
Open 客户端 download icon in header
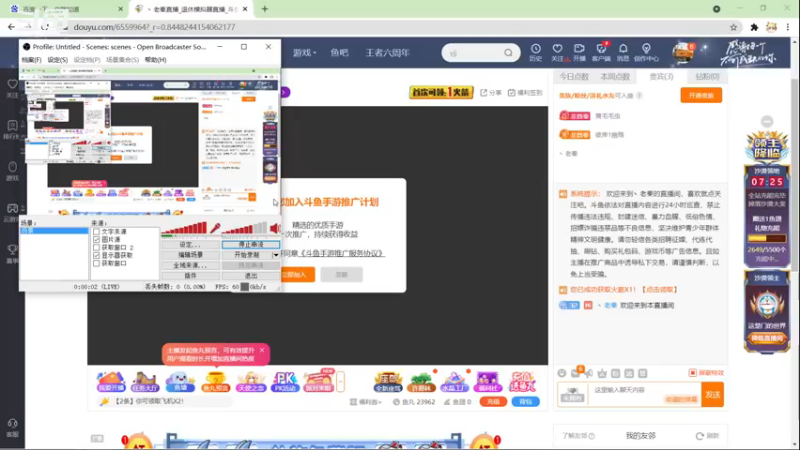[601, 52]
